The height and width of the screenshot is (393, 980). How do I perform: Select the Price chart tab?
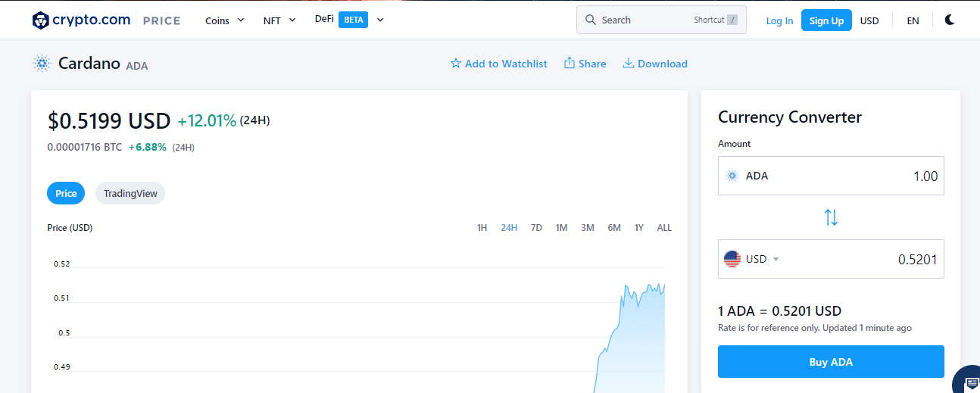pyautogui.click(x=66, y=193)
